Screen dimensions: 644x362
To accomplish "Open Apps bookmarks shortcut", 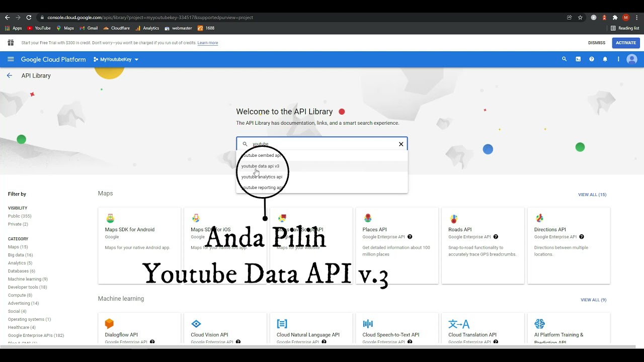I will tap(14, 28).
